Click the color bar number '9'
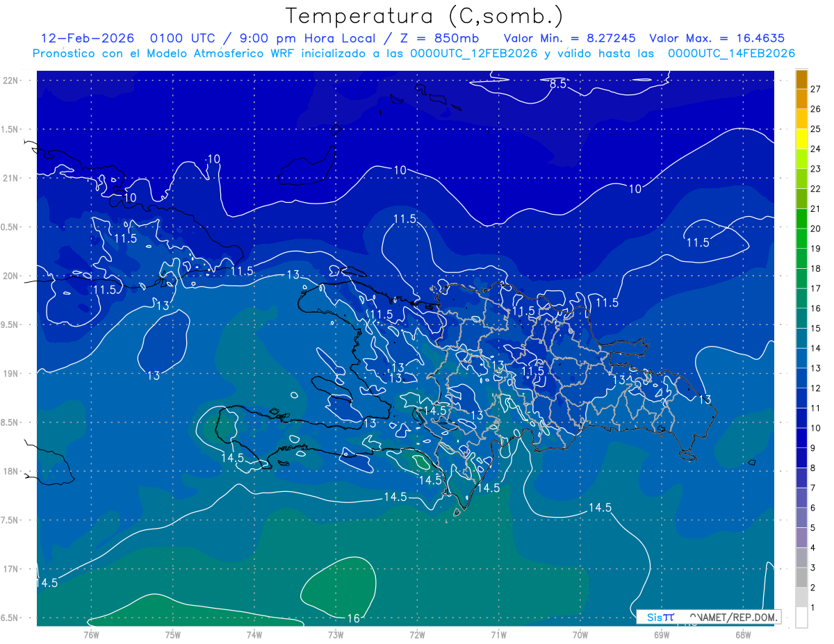Screen dimensions: 834x644 pos(813,448)
